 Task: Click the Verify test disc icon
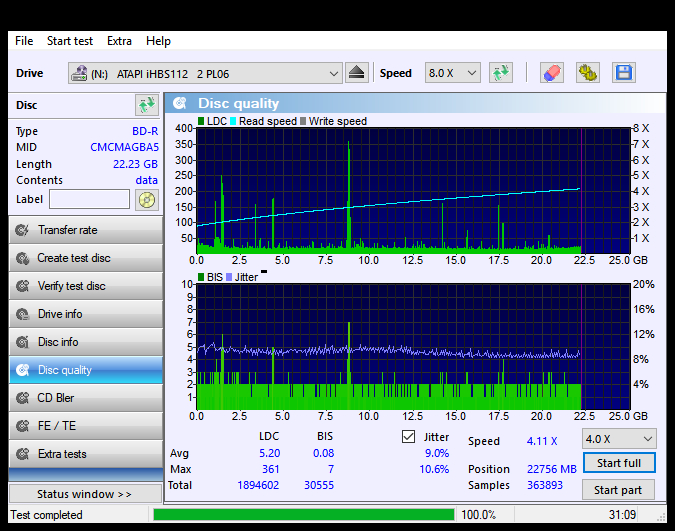pyautogui.click(x=22, y=286)
